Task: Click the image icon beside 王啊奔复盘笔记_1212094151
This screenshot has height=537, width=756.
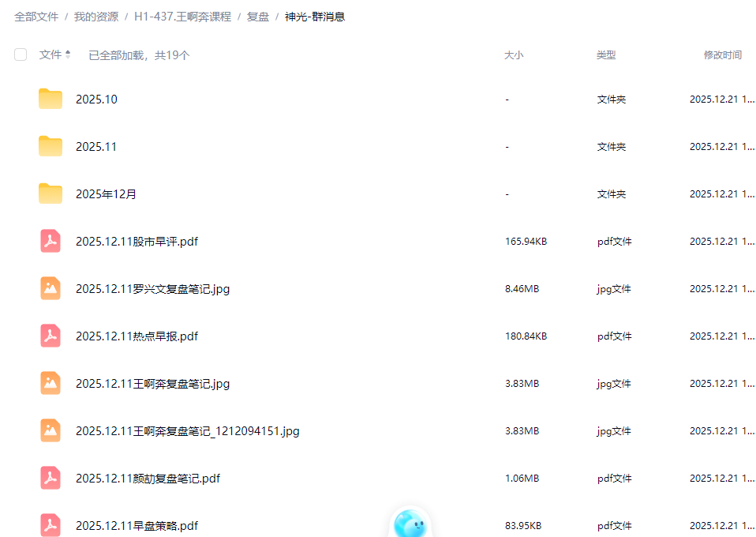Action: [x=51, y=430]
